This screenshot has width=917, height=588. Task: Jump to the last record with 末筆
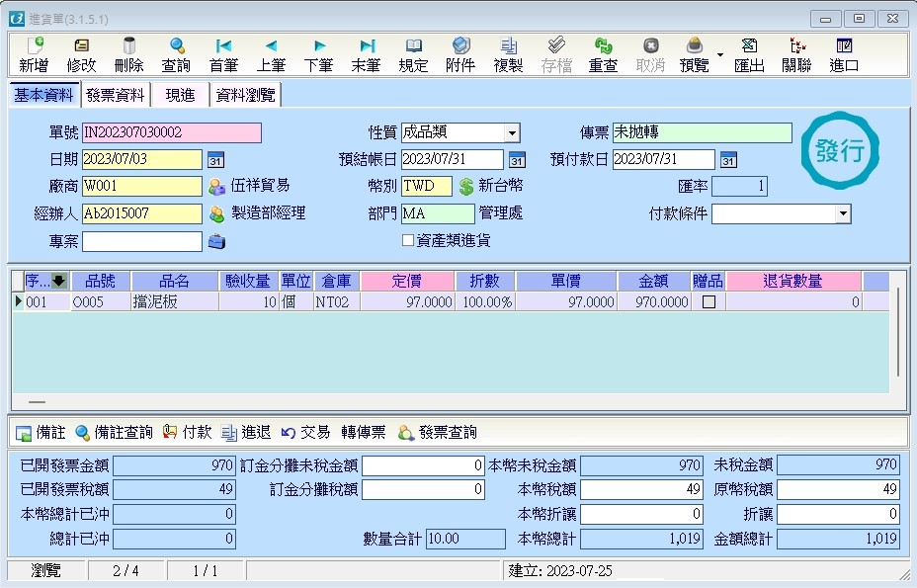point(366,55)
